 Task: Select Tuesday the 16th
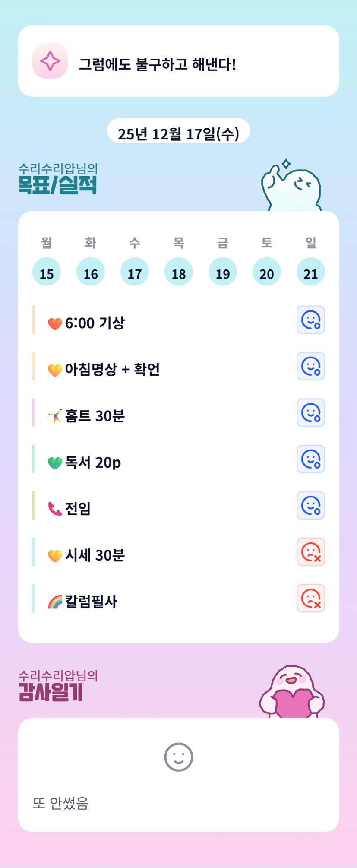click(x=91, y=272)
